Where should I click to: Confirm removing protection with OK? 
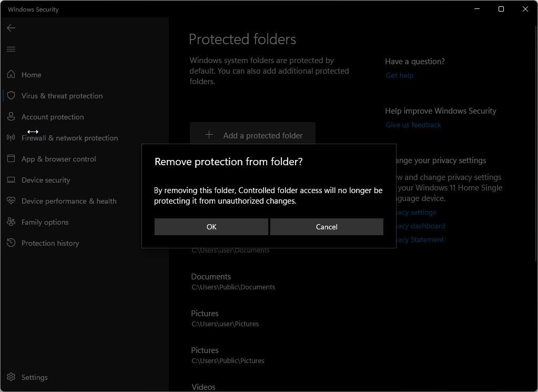point(211,227)
